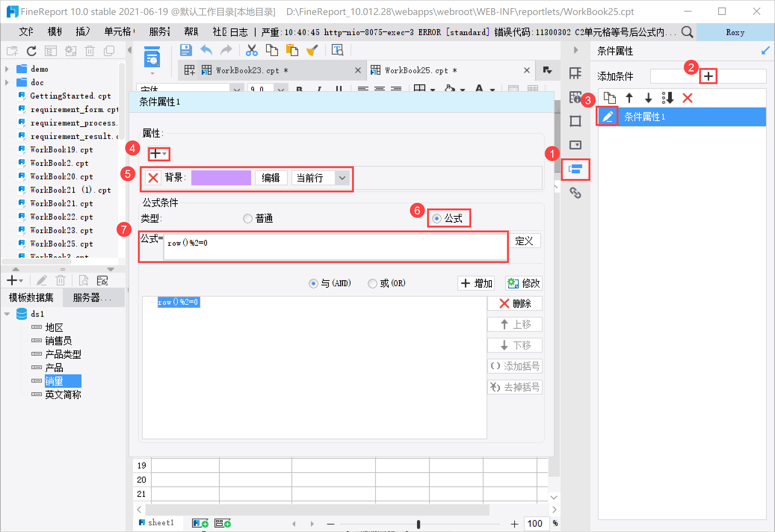Expand the demo folder
Image resolution: width=775 pixels, height=532 pixels.
pos(7,69)
